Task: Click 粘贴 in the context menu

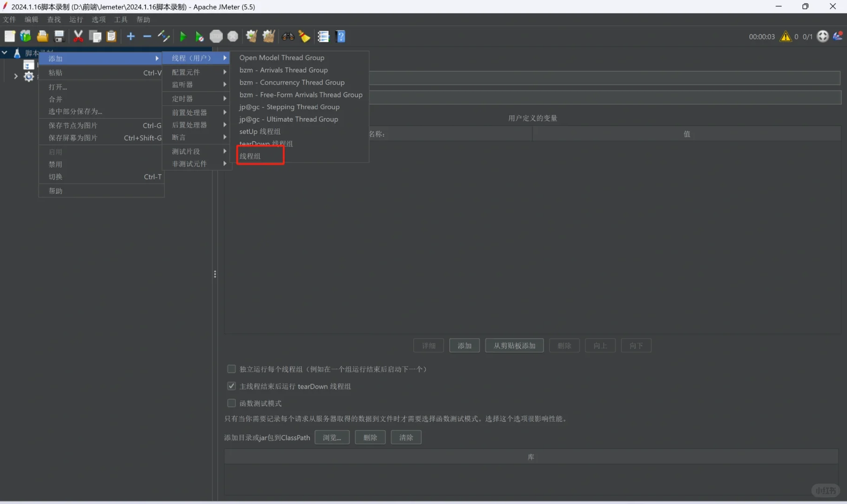Action: pos(101,73)
